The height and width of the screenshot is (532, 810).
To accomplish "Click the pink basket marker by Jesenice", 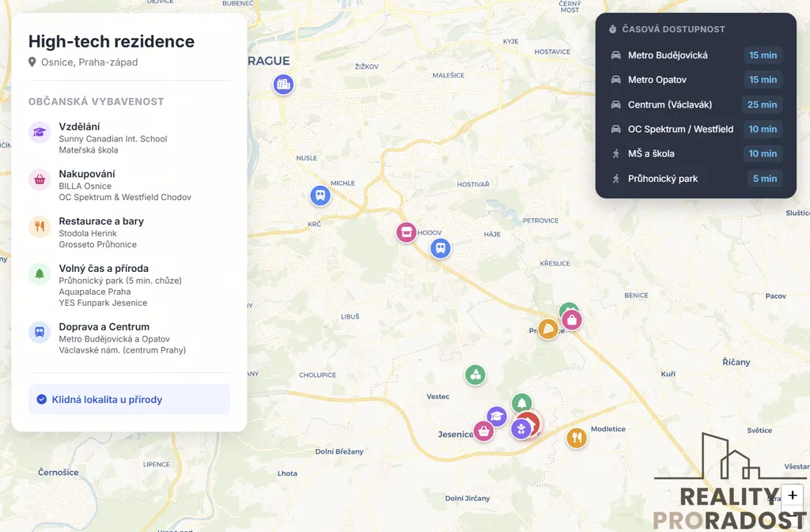I will click(x=483, y=431).
